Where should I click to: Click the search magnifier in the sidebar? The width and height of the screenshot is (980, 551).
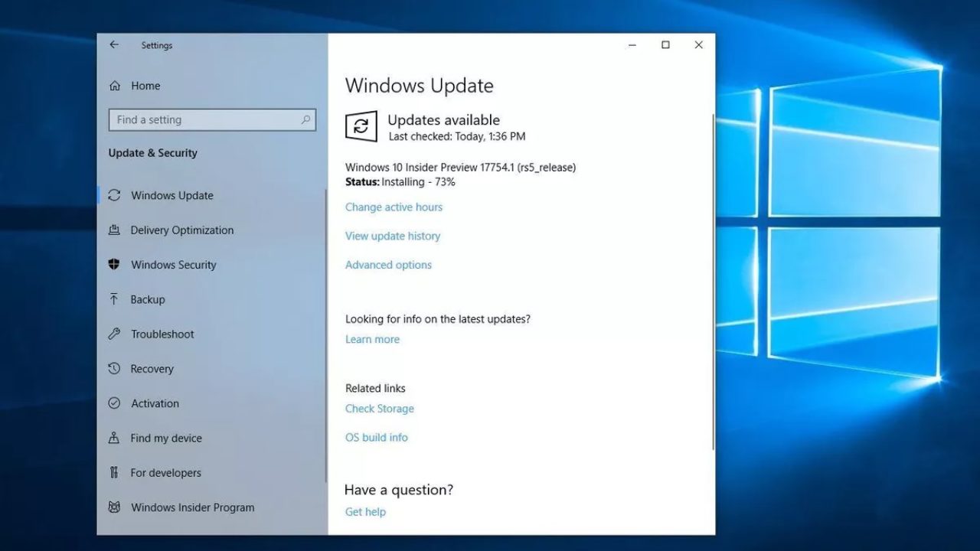306,120
